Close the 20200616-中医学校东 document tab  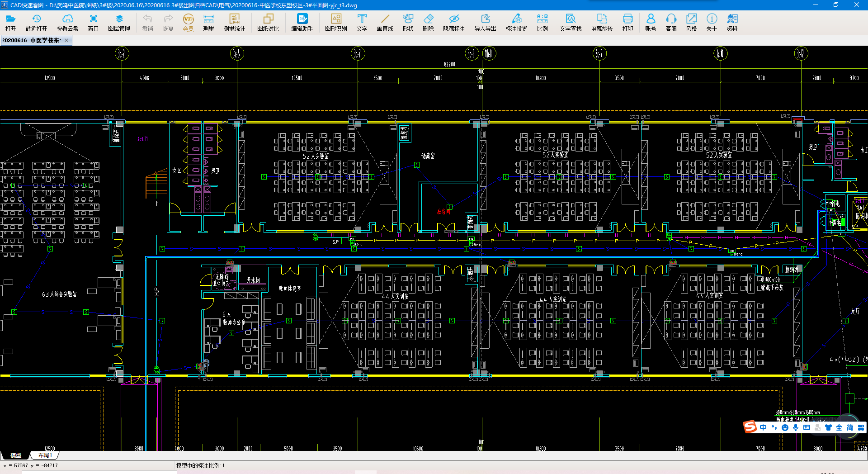pos(66,40)
